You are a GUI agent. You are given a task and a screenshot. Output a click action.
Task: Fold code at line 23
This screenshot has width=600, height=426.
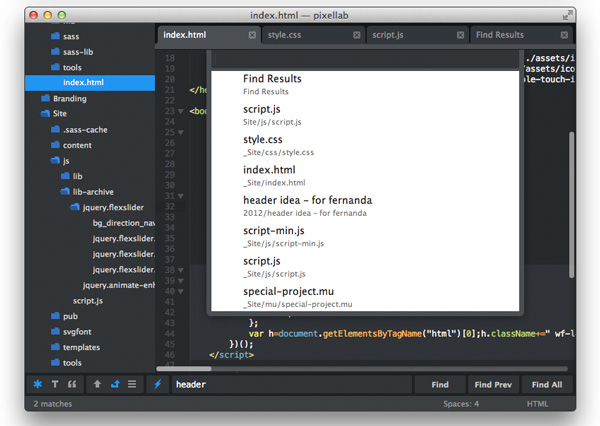pos(181,111)
